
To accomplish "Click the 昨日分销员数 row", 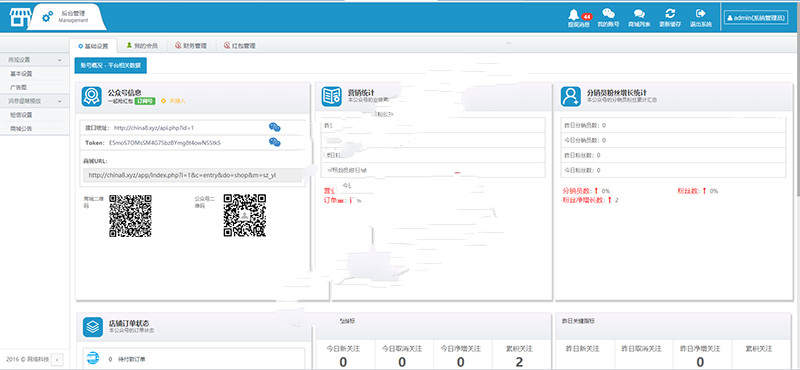I will tap(673, 125).
